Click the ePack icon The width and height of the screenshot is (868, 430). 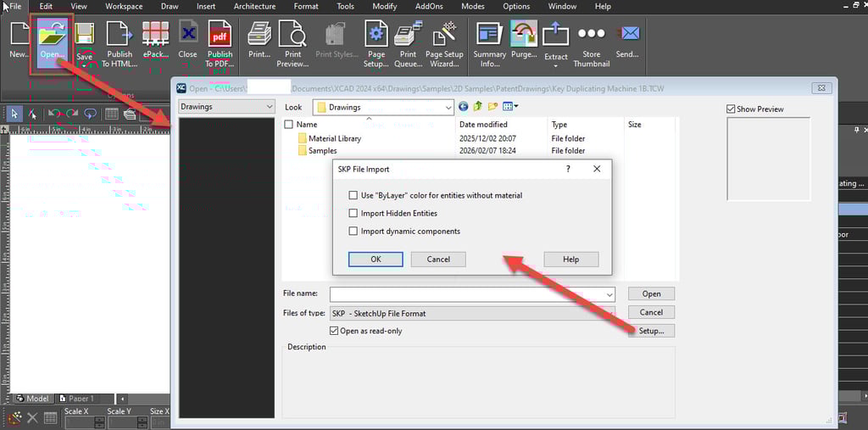click(156, 34)
